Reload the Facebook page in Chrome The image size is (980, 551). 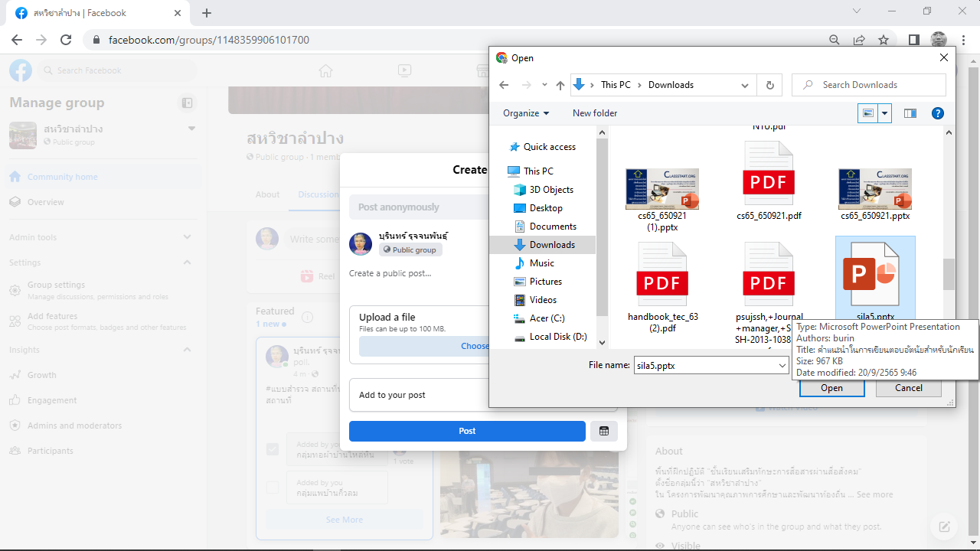(x=66, y=40)
